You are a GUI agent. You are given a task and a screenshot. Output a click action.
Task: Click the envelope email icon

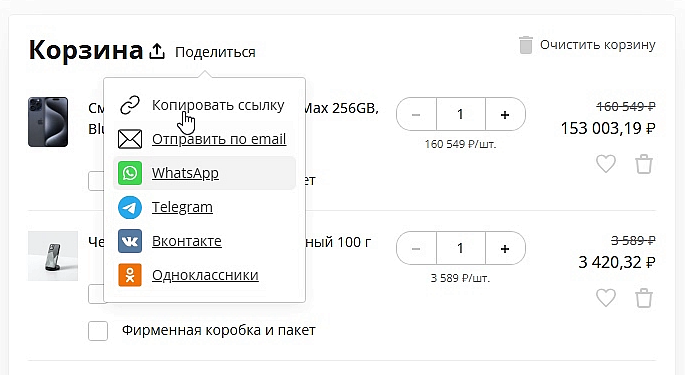[130, 139]
